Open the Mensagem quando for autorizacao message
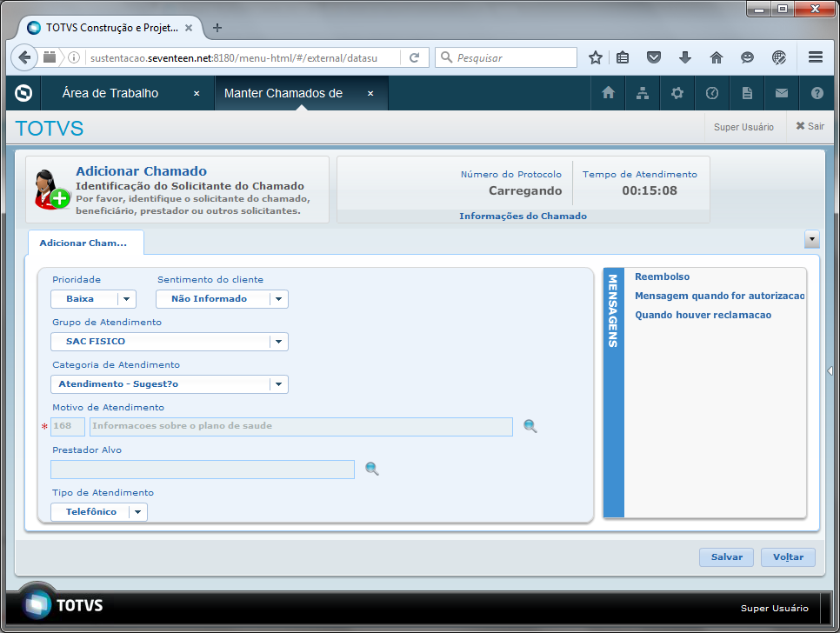Screen dimensions: 840x633 click(x=719, y=296)
